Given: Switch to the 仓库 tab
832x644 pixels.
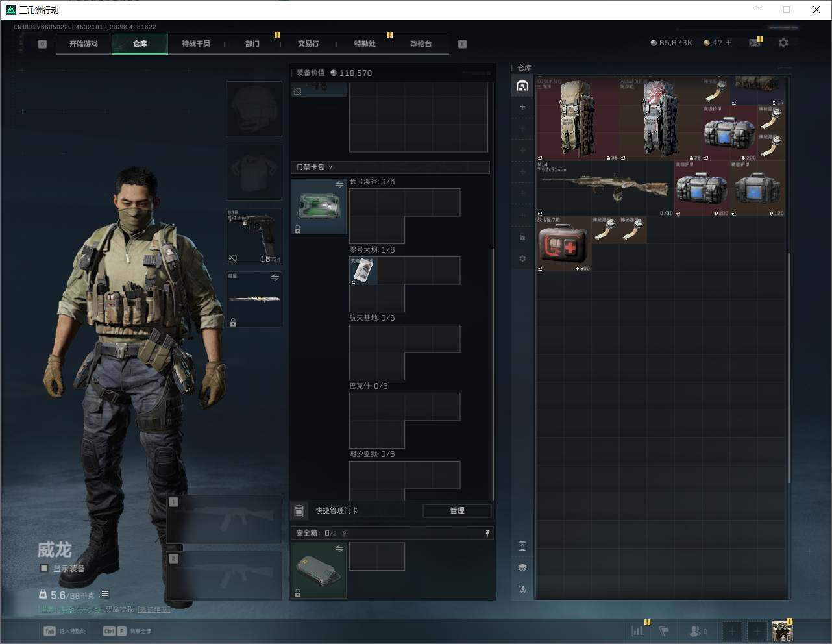Looking at the screenshot, I should coord(140,43).
